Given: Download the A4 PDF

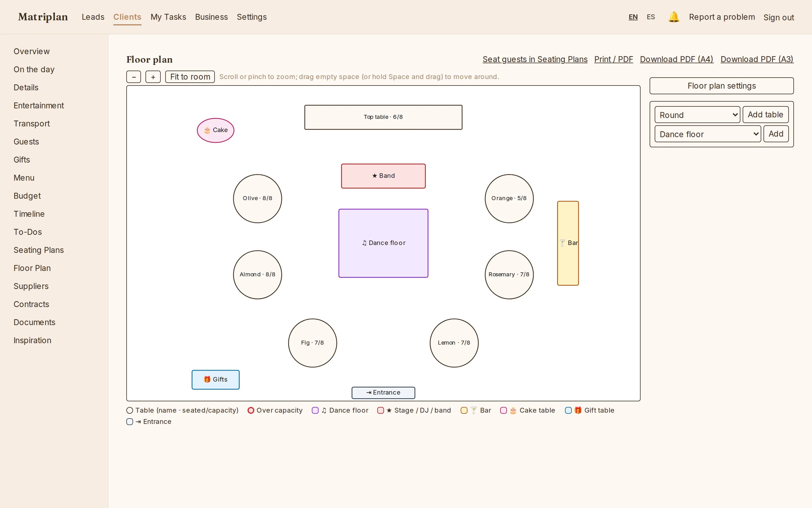Looking at the screenshot, I should (x=676, y=60).
